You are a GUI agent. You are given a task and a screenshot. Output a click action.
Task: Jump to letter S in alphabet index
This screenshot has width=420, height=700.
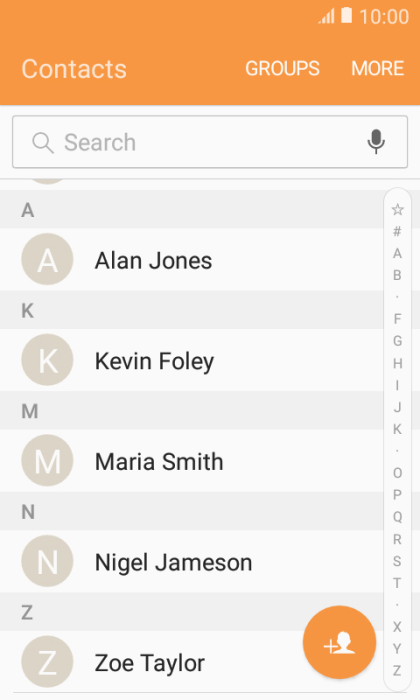pyautogui.click(x=397, y=561)
